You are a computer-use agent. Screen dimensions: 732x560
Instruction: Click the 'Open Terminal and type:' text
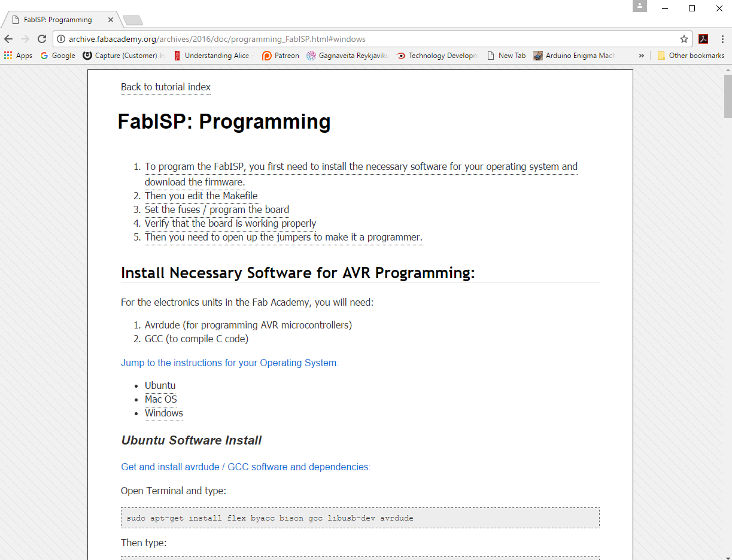174,491
